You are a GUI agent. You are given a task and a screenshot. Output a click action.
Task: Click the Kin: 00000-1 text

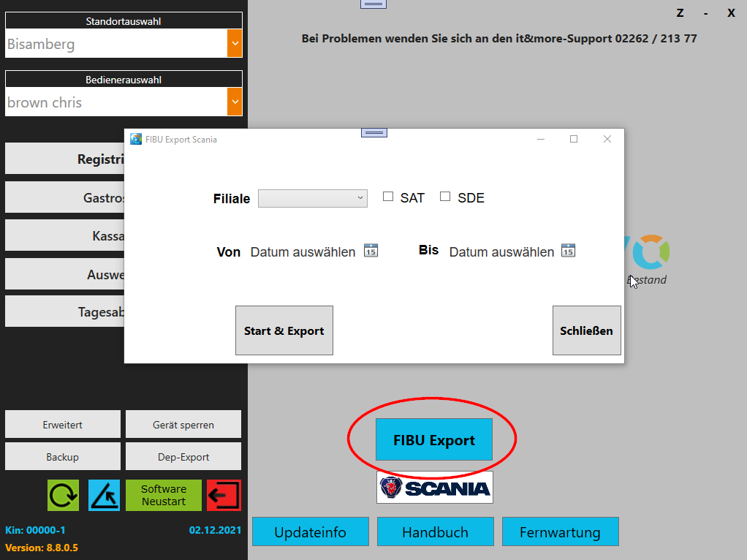coord(35,530)
